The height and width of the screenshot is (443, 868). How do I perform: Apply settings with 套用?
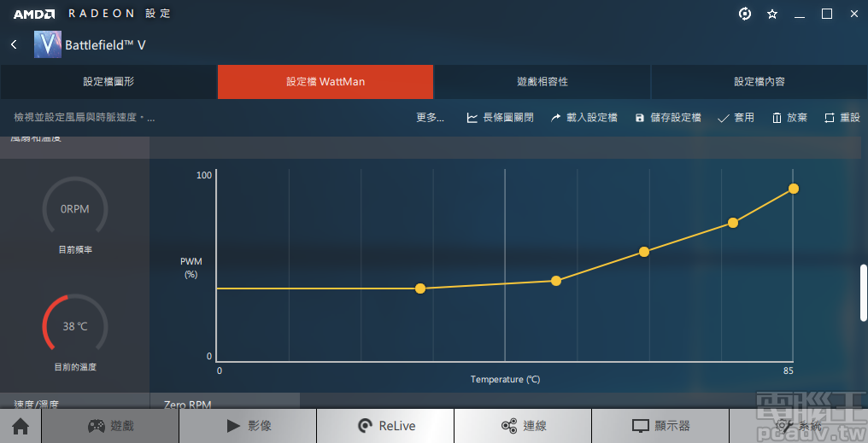pos(736,118)
